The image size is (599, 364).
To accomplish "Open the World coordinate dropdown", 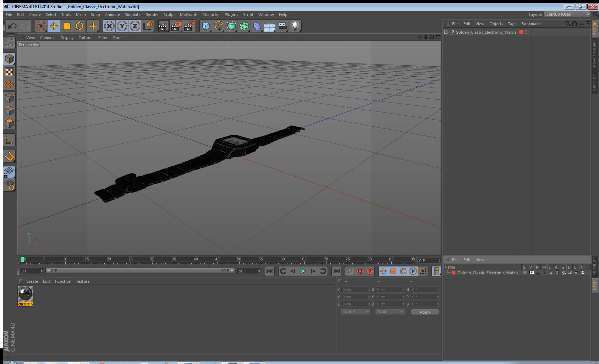I will click(x=356, y=312).
